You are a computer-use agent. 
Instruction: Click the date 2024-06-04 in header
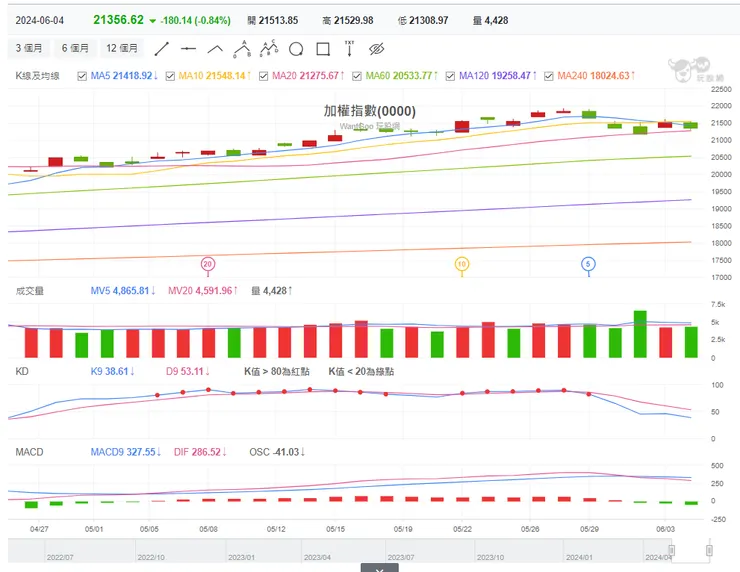click(x=40, y=20)
